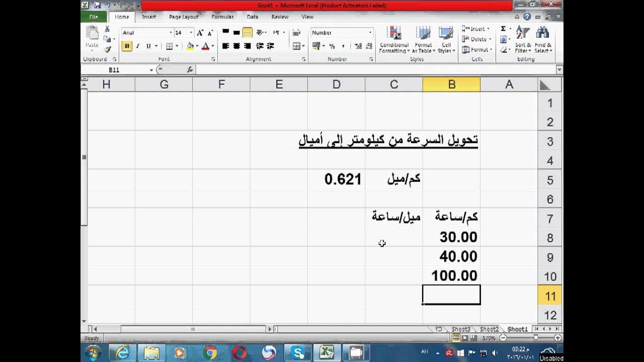
Task: Switch to the Insert ribbon tab
Action: pyautogui.click(x=149, y=17)
